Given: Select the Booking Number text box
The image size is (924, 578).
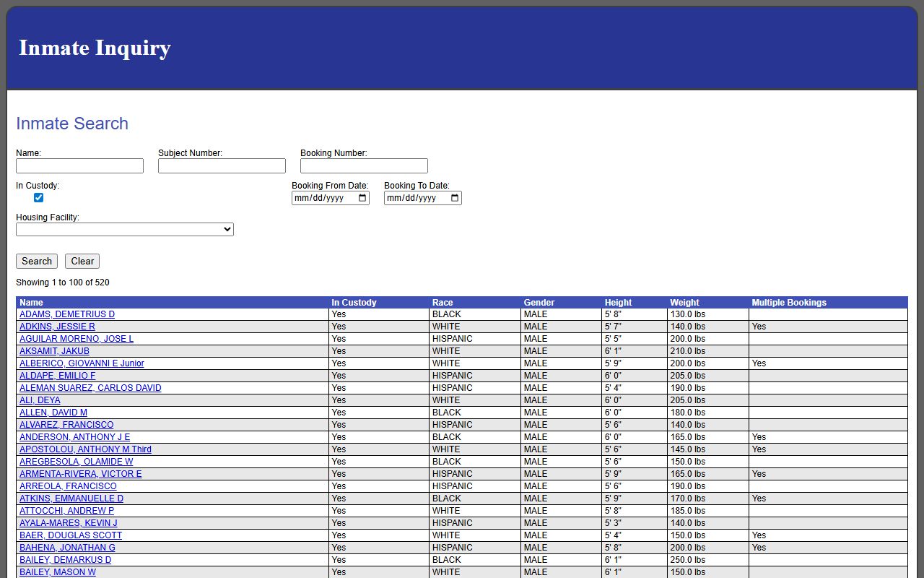Looking at the screenshot, I should coord(364,166).
